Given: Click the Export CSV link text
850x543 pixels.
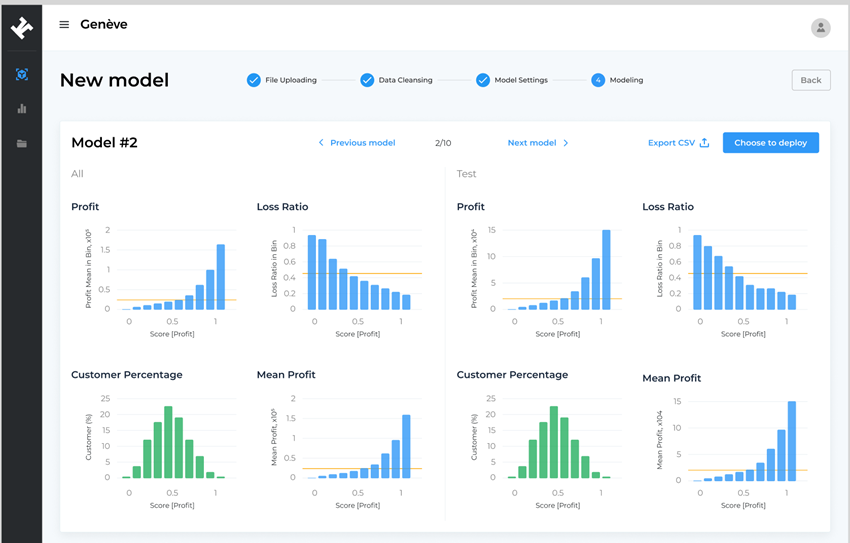Looking at the screenshot, I should [x=671, y=143].
